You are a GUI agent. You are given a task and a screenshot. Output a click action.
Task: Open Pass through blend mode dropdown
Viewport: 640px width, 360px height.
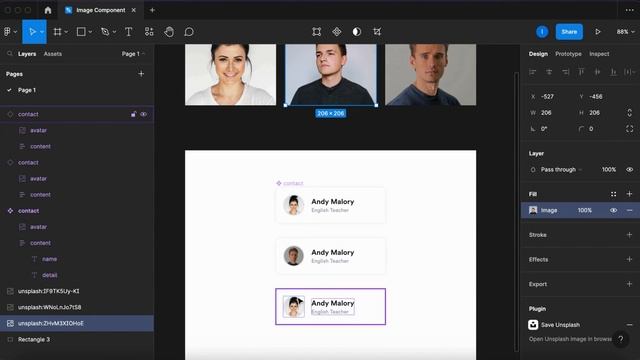[561, 169]
